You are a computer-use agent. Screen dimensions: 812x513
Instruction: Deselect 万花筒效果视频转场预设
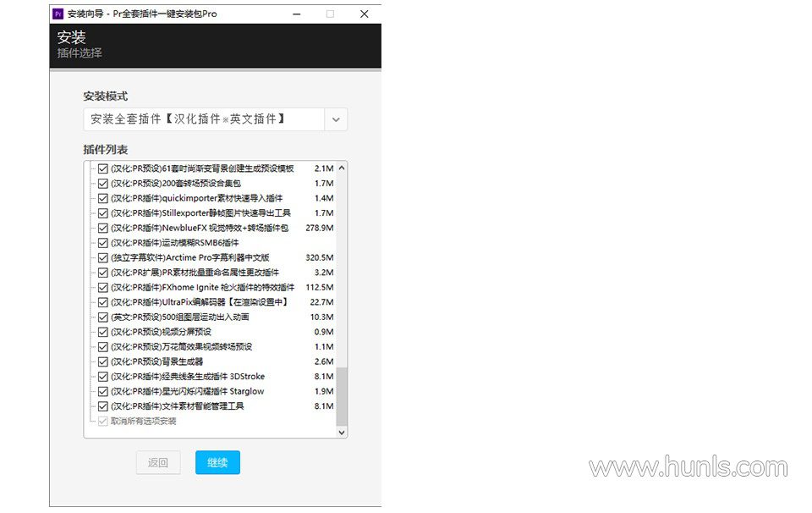(103, 347)
